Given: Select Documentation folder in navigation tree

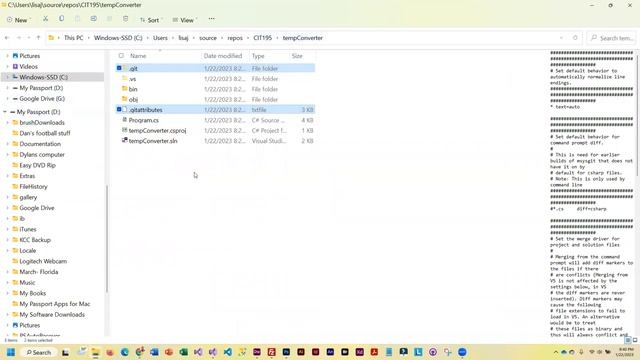Looking at the screenshot, I should tap(40, 144).
